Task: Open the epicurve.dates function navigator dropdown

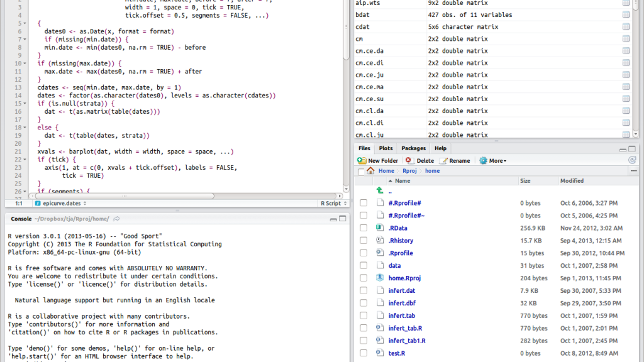Action: pyautogui.click(x=61, y=203)
